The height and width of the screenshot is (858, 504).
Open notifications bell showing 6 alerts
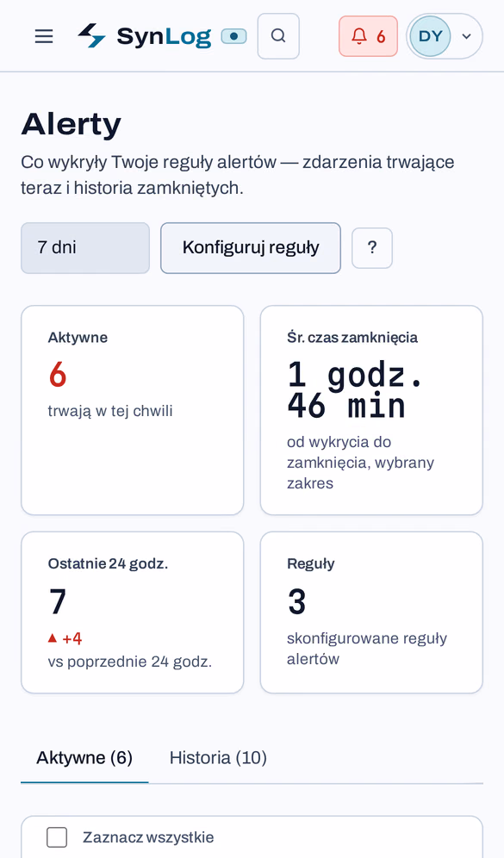pos(368,36)
